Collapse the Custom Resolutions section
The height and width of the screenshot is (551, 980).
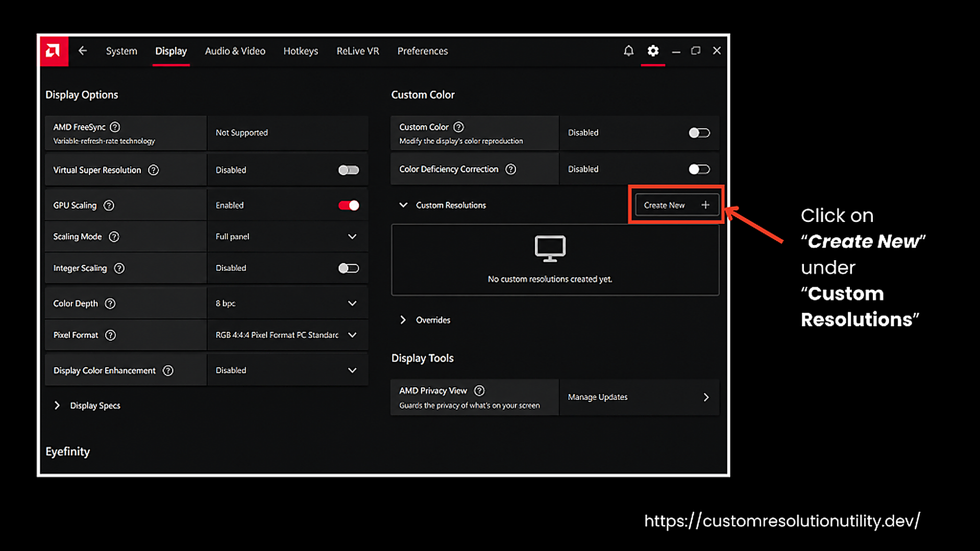pyautogui.click(x=403, y=205)
